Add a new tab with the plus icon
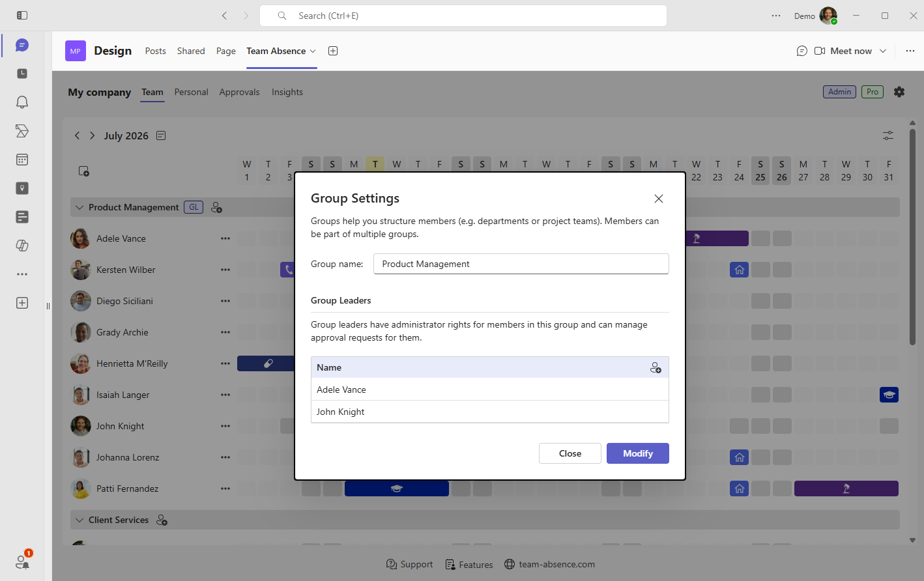 pos(333,51)
